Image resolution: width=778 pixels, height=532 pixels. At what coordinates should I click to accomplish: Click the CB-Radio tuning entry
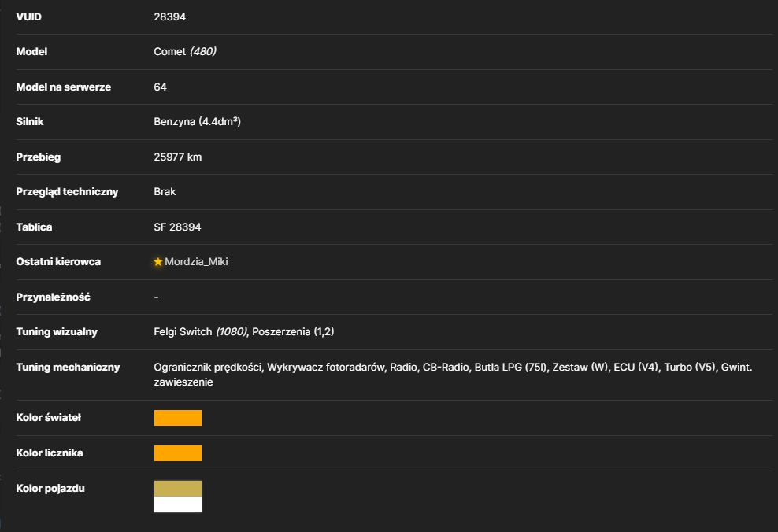pyautogui.click(x=446, y=368)
